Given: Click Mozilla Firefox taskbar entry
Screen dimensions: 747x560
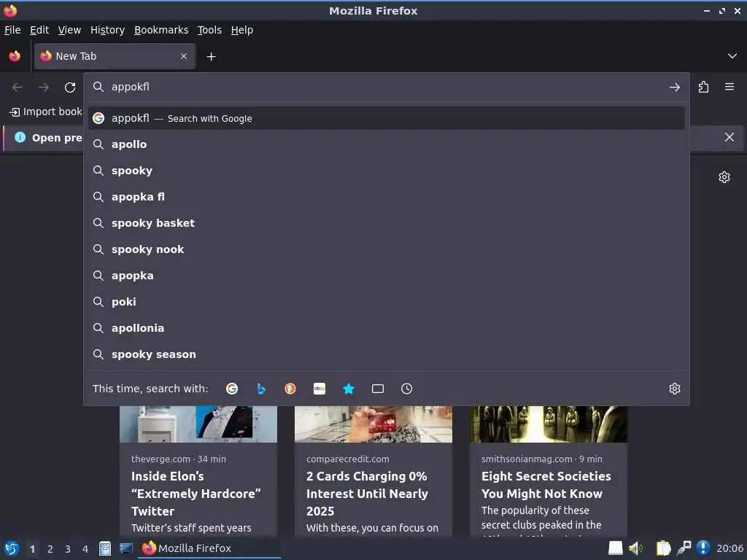Looking at the screenshot, I should click(x=209, y=548).
